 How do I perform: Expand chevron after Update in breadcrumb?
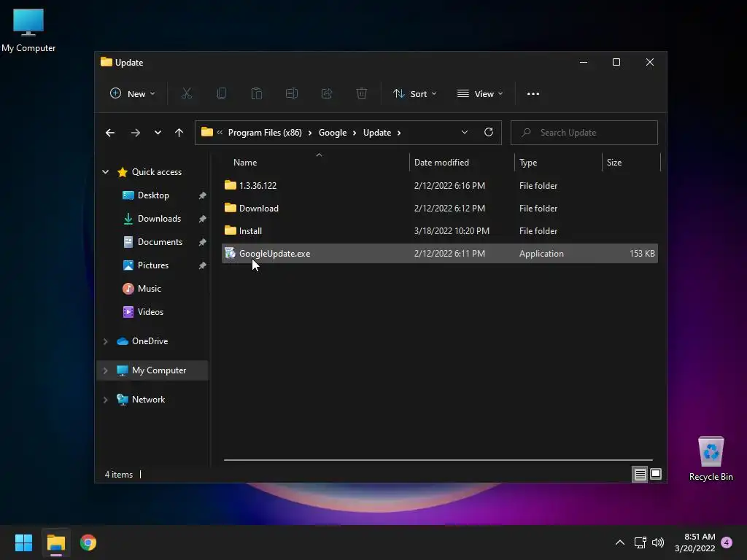pyautogui.click(x=399, y=133)
